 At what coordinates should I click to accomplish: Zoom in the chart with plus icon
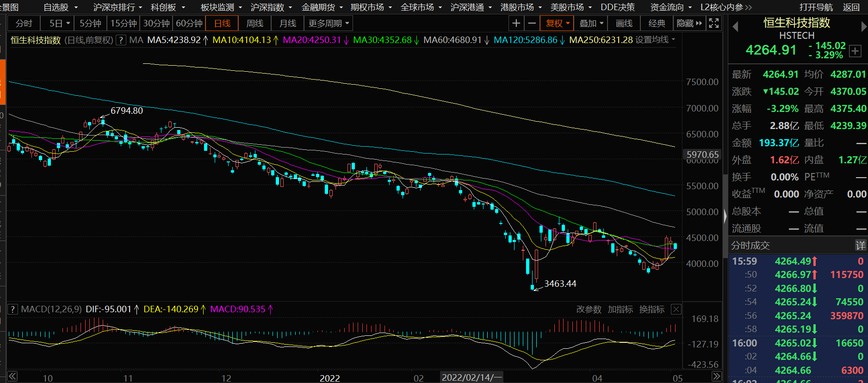(516, 23)
